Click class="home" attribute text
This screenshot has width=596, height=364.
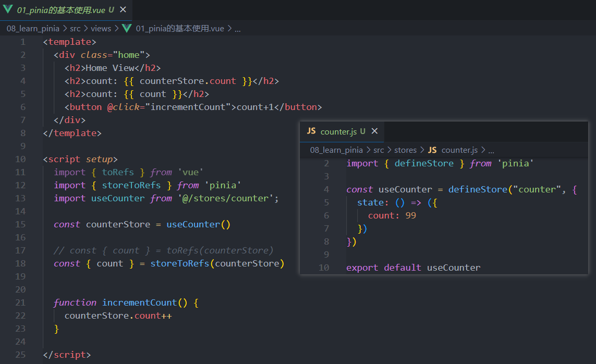(113, 55)
